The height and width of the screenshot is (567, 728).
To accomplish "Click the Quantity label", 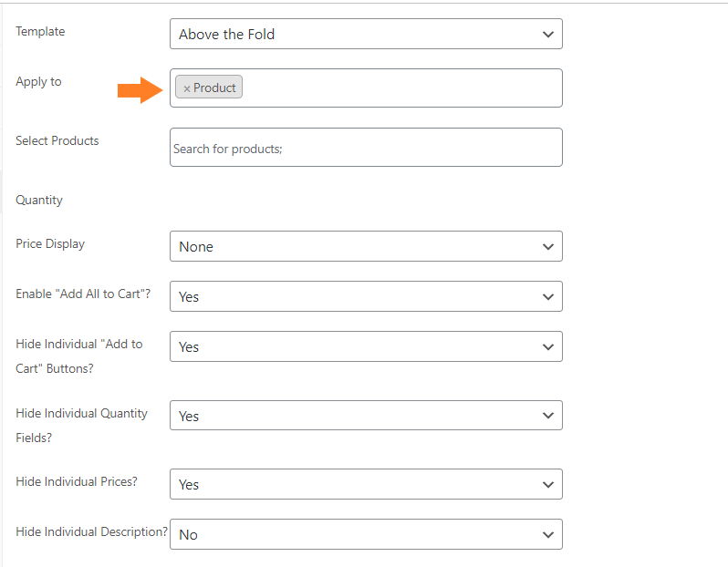I will click(39, 200).
